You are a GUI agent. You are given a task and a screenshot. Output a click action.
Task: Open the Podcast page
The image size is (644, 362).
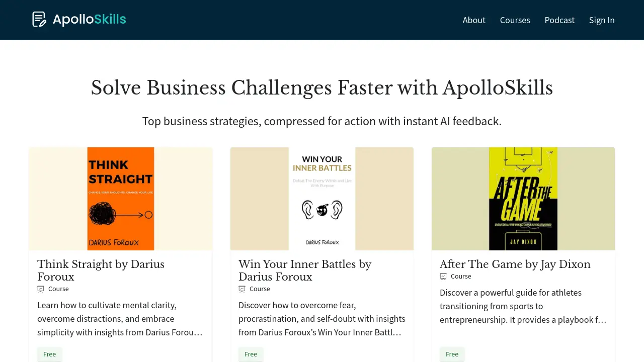(x=559, y=20)
